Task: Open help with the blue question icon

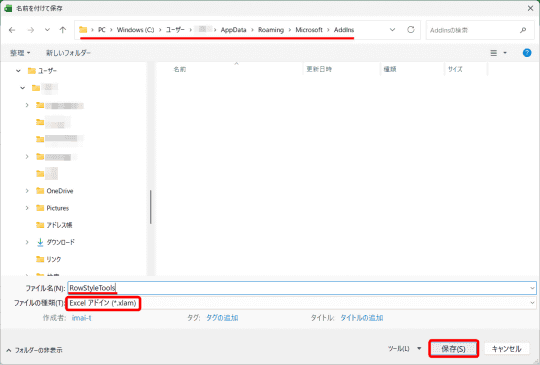Action: [x=527, y=53]
